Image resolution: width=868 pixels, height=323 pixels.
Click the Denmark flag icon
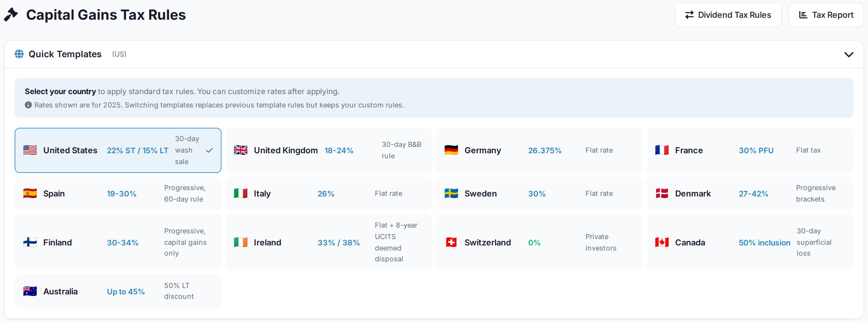(662, 193)
